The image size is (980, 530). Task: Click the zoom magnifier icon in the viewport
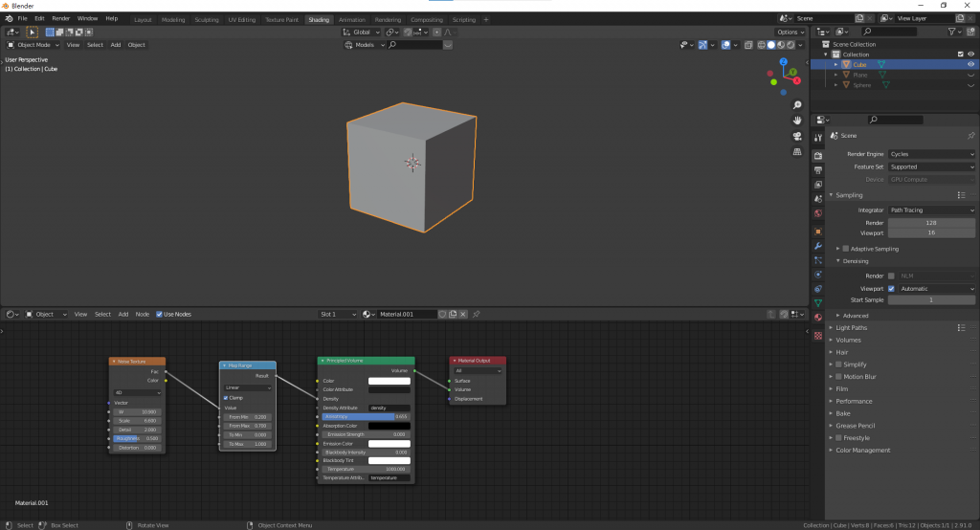pos(797,105)
